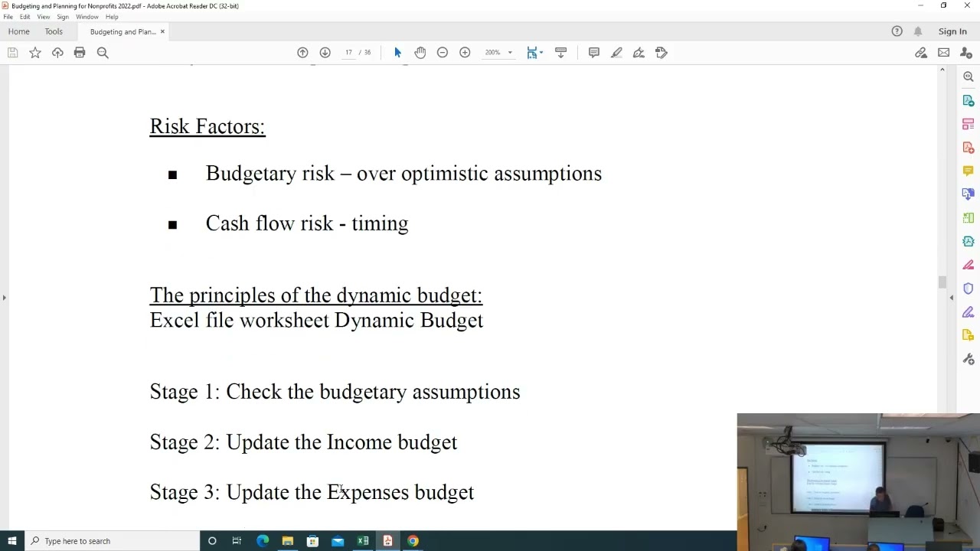Open the Protect shield tool in the right pane
This screenshot has height=551, width=980.
tap(969, 289)
